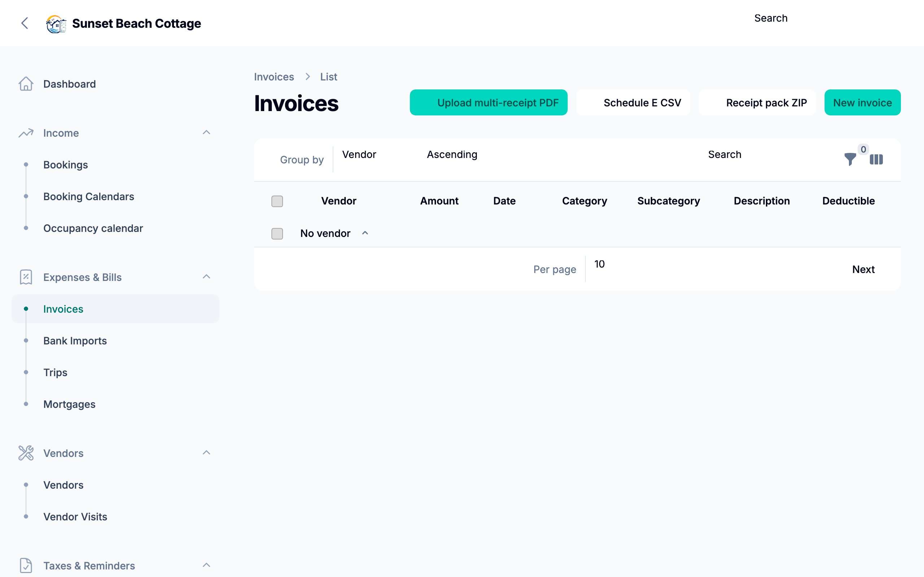924x577 pixels.
Task: Open the filter funnel icon
Action: (x=850, y=159)
